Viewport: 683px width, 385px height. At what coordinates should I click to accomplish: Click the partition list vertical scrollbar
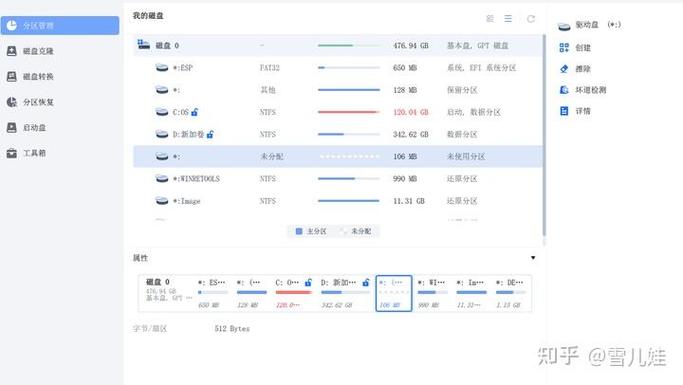tap(544, 135)
